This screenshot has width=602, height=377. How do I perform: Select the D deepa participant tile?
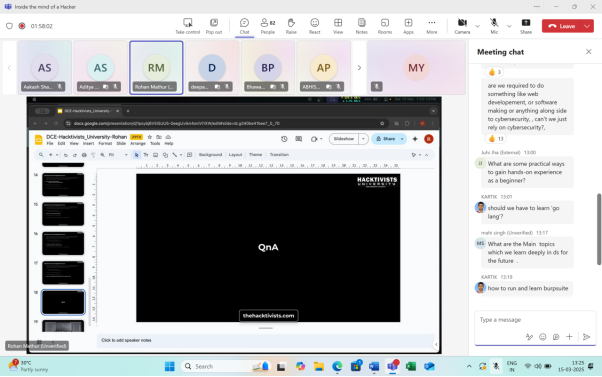[212, 67]
